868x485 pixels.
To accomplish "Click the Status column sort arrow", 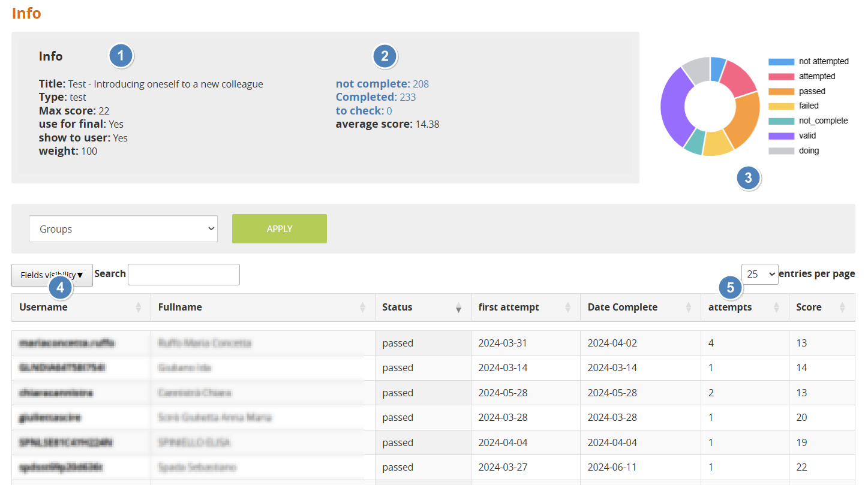I will (459, 308).
